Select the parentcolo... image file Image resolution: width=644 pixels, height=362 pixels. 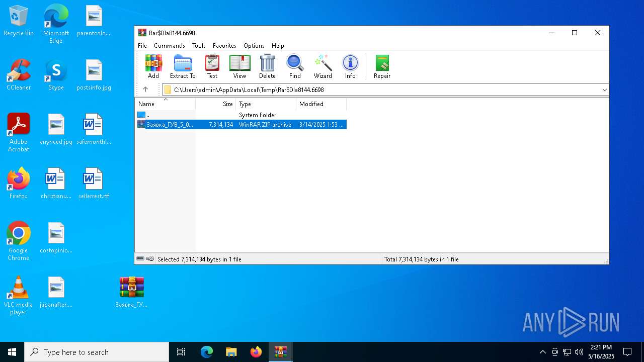tap(94, 21)
